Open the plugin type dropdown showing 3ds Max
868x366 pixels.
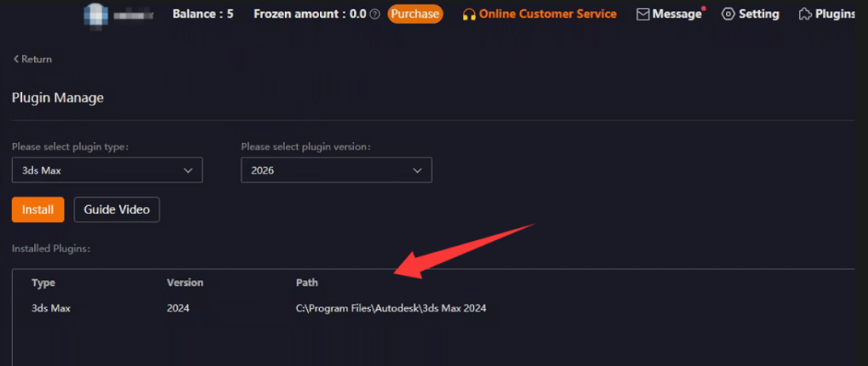107,170
